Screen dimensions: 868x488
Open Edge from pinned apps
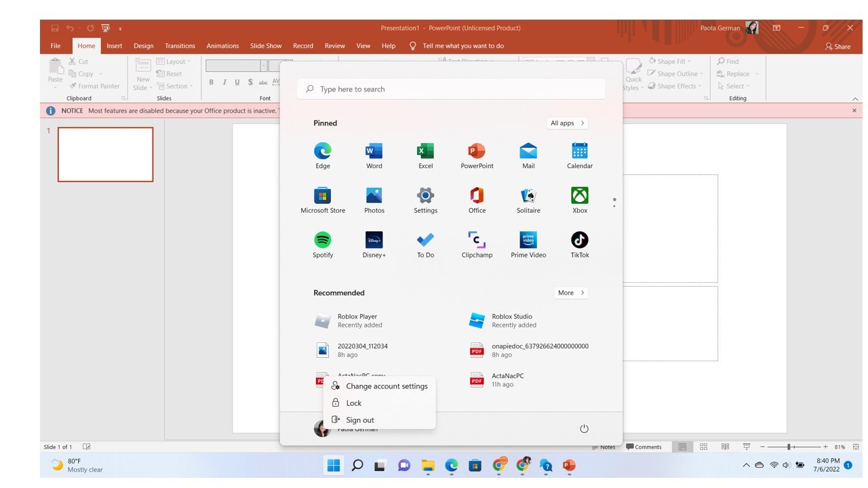click(323, 156)
